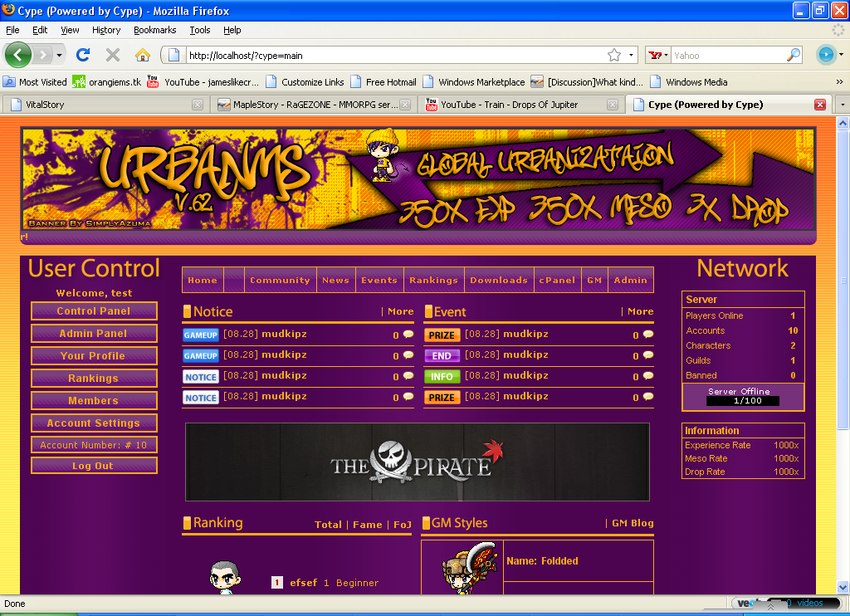Click the PRIZE badge on first Event
This screenshot has width=850, height=616.
click(x=442, y=335)
